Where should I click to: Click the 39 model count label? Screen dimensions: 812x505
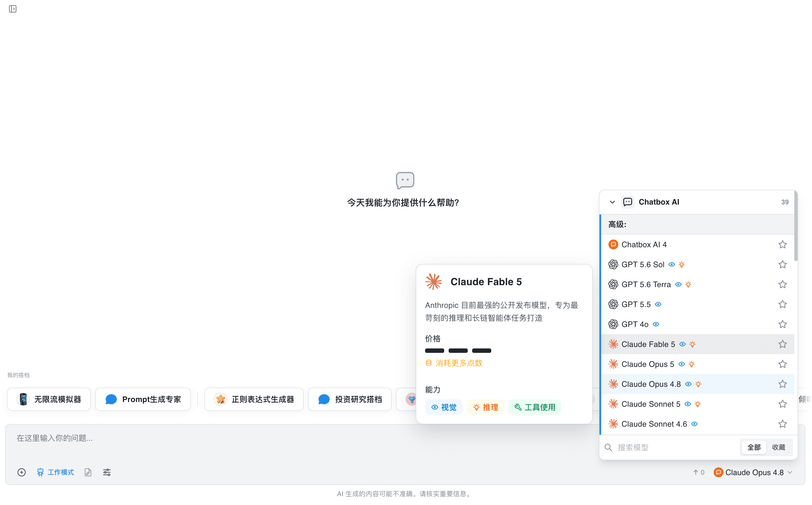coord(785,202)
